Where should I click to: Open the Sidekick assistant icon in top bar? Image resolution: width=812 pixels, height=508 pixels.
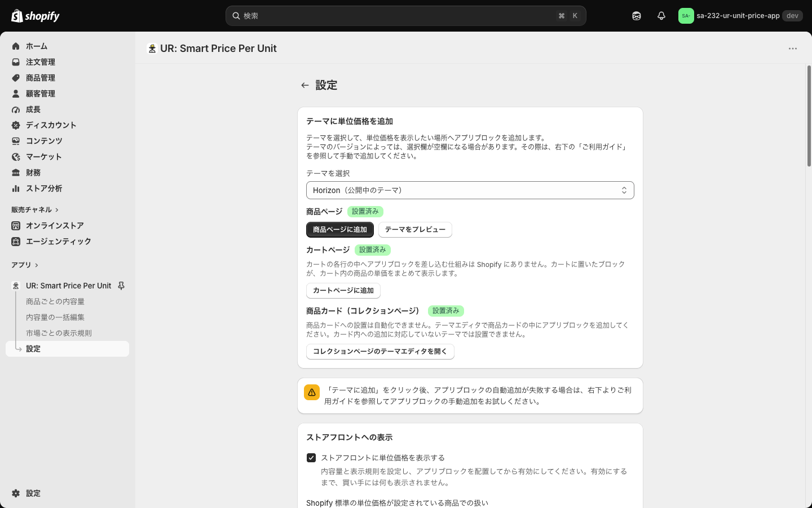tap(637, 16)
